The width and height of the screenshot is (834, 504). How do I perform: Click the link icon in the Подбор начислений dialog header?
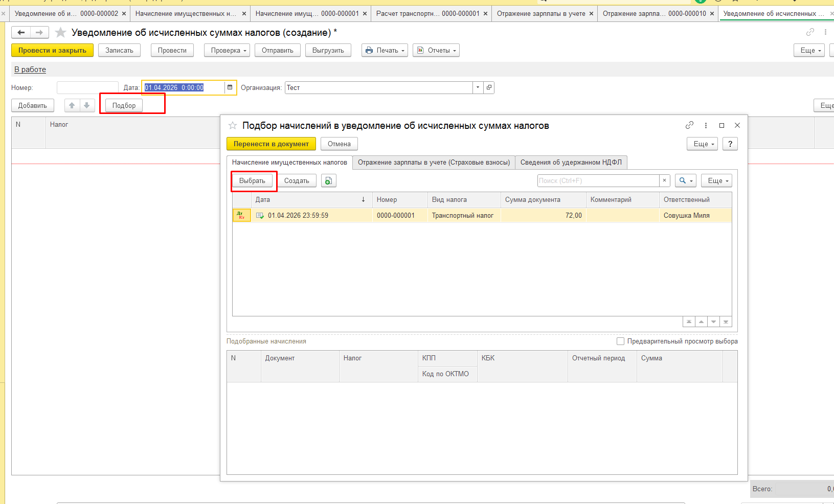pos(690,125)
